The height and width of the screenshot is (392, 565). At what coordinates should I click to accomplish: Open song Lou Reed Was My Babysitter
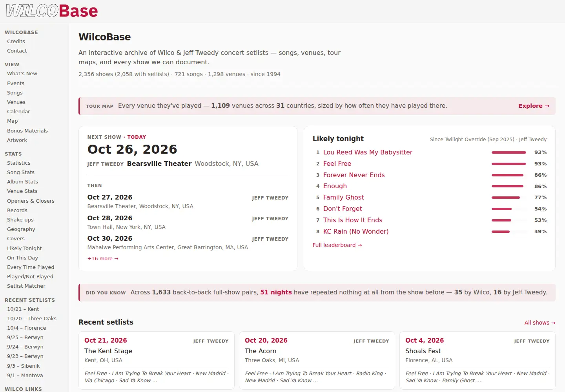click(368, 152)
